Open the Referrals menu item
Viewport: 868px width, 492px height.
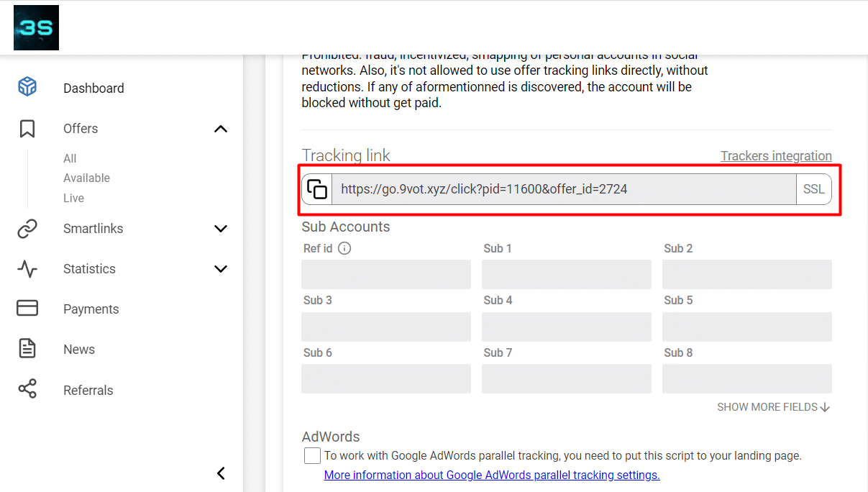click(x=88, y=391)
